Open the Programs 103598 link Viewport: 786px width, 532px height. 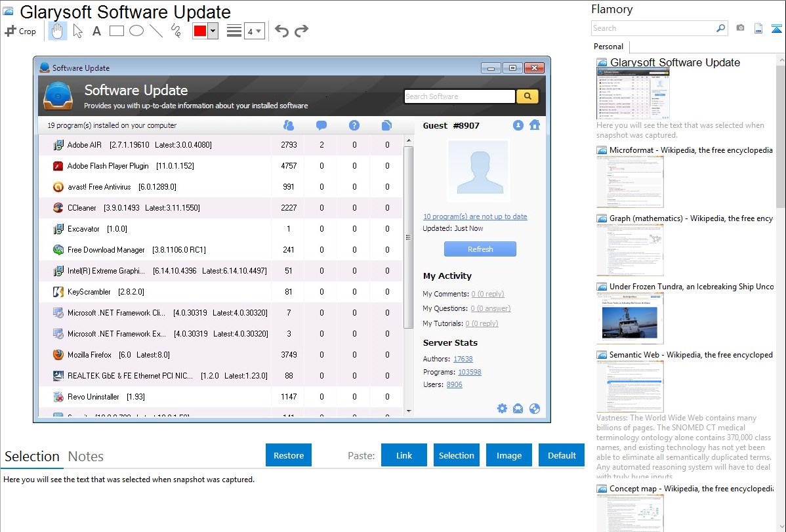coord(470,372)
